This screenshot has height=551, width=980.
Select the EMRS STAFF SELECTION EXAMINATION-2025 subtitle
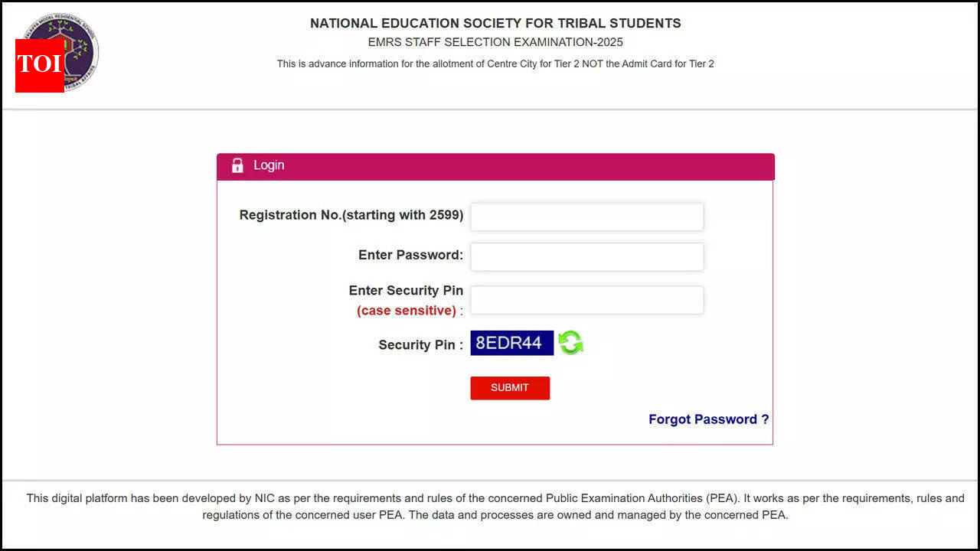pos(495,42)
